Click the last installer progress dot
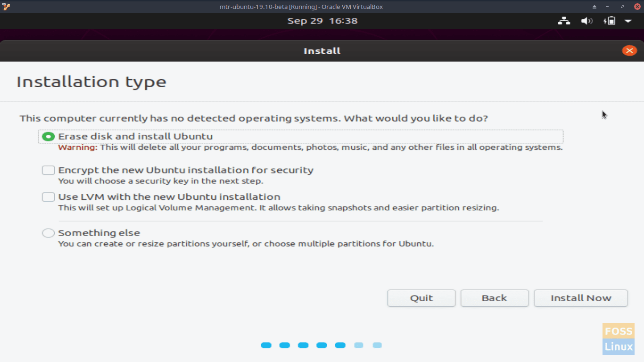This screenshot has width=644, height=362. click(377, 346)
